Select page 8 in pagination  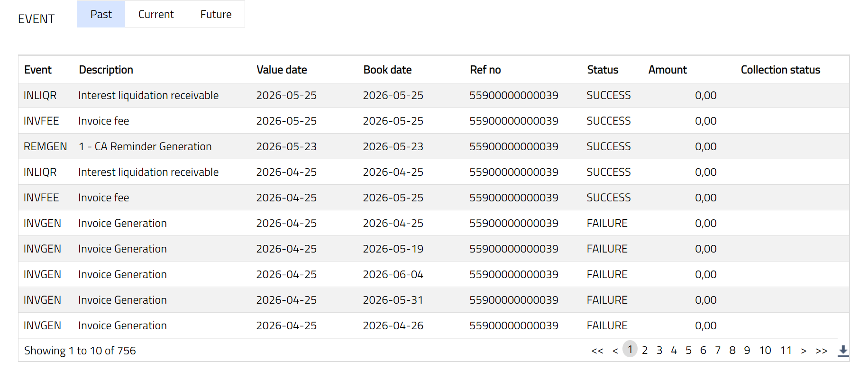coord(732,350)
